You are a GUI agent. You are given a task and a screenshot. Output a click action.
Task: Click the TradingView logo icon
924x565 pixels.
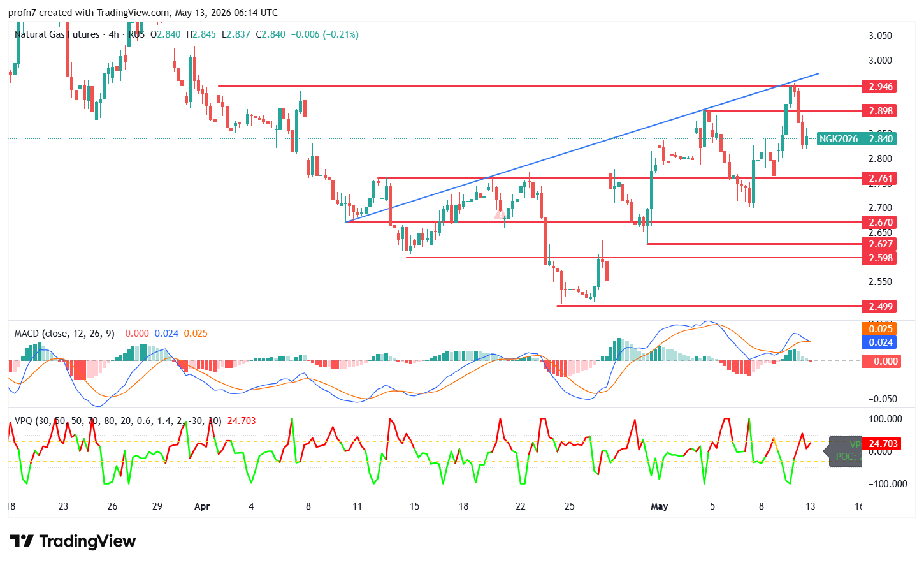pyautogui.click(x=21, y=541)
